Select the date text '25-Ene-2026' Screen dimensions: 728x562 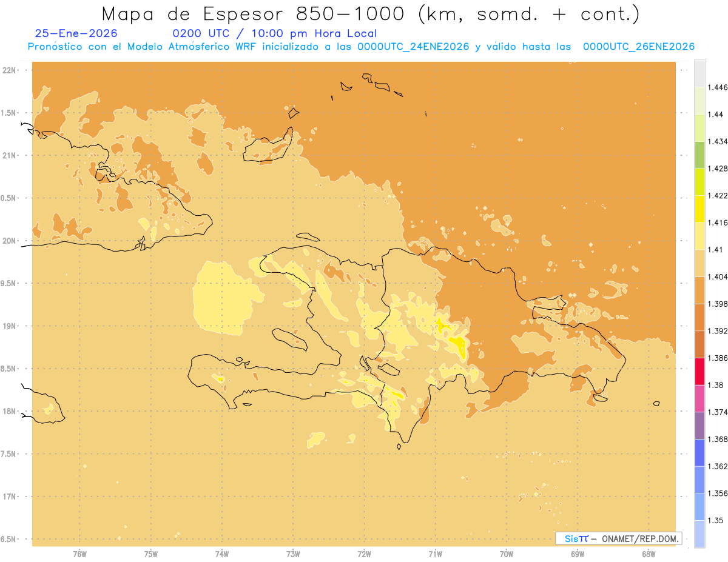tap(76, 33)
